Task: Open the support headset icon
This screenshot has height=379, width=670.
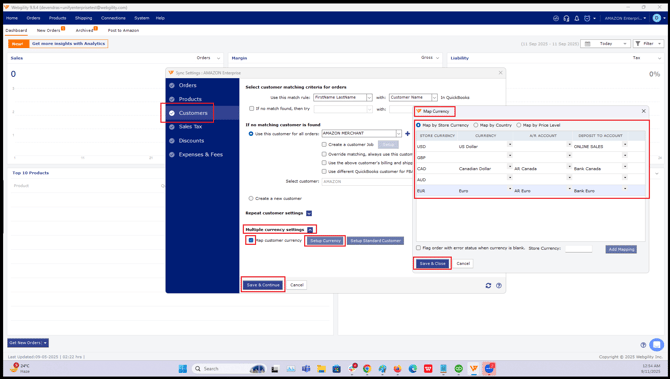Action: [x=566, y=18]
